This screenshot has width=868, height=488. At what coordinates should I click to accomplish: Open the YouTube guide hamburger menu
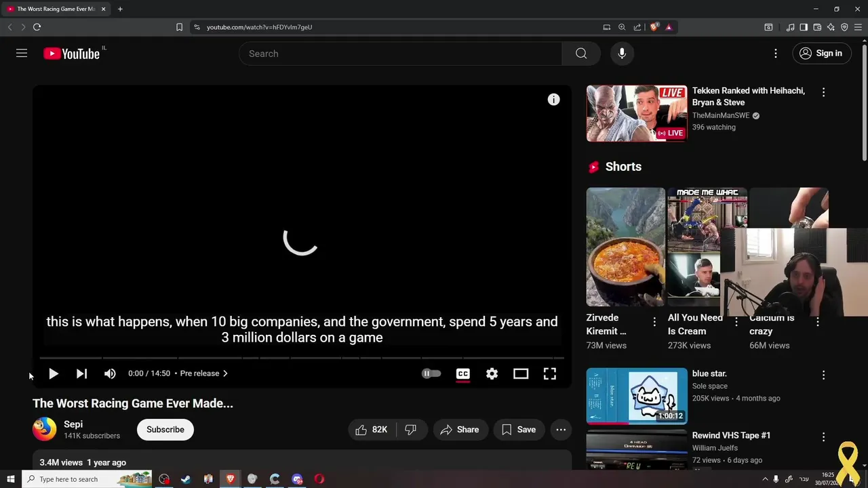coord(22,54)
